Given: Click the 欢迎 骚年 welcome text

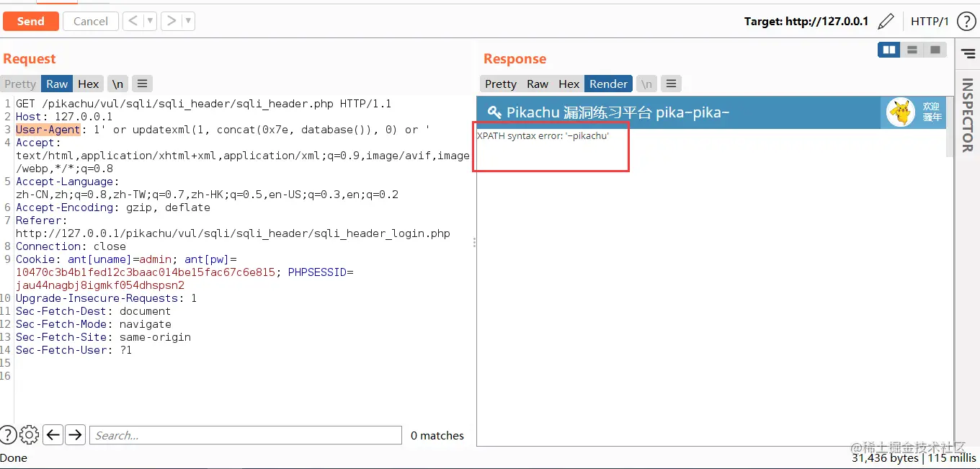Looking at the screenshot, I should click(932, 112).
